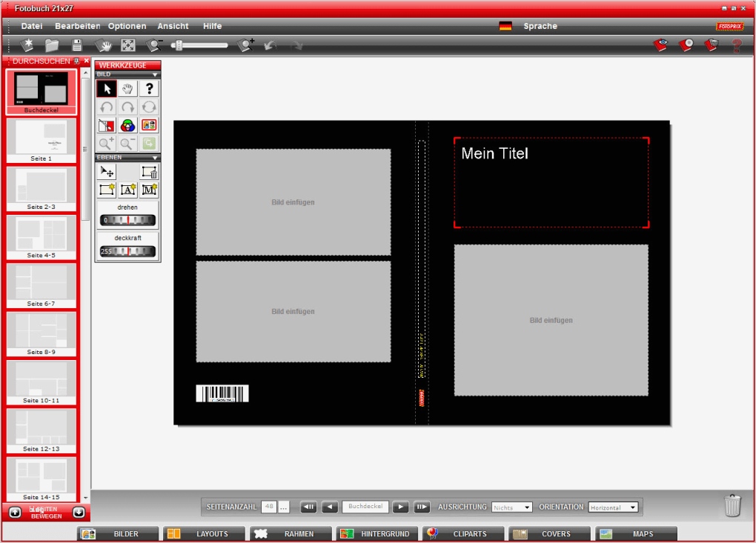Image resolution: width=756 pixels, height=543 pixels.
Task: Click the top toolbar zoom slider
Action: pyautogui.click(x=199, y=45)
